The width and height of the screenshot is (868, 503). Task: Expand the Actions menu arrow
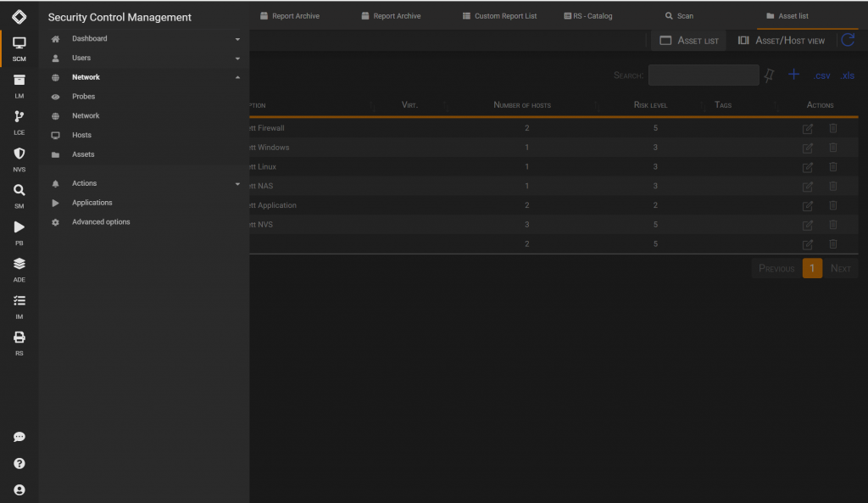pyautogui.click(x=237, y=184)
